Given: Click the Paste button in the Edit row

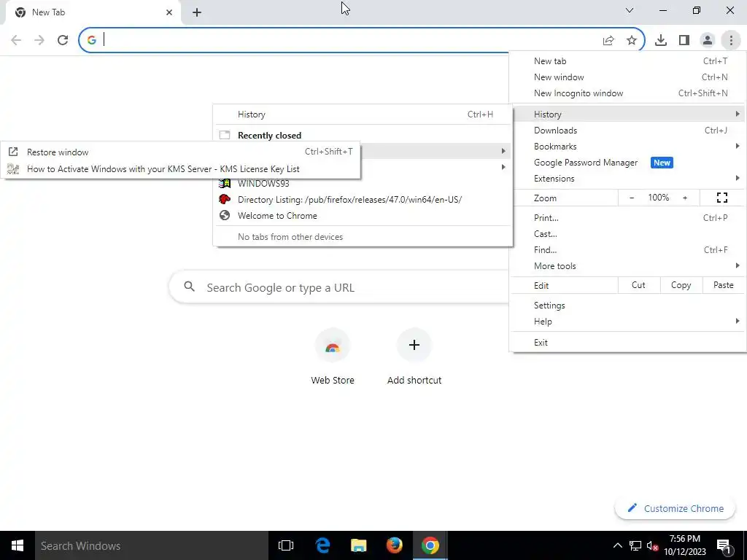Looking at the screenshot, I should pos(724,285).
